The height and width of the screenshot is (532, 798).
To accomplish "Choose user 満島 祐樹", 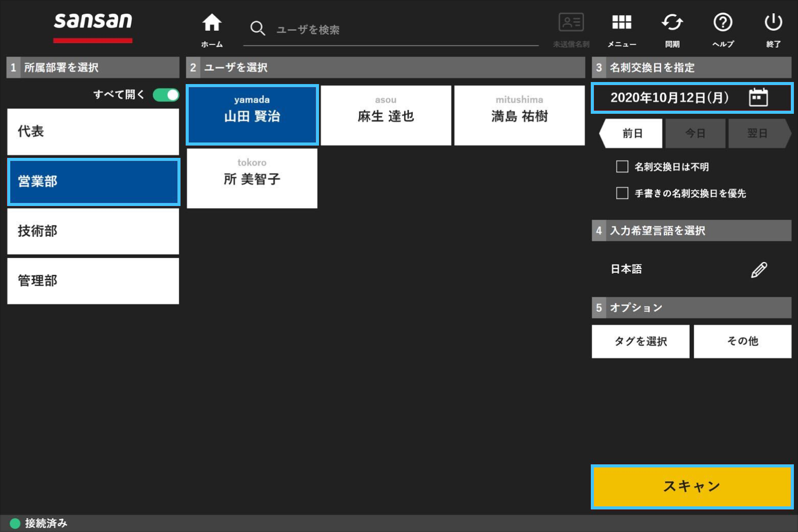I will pos(520,115).
